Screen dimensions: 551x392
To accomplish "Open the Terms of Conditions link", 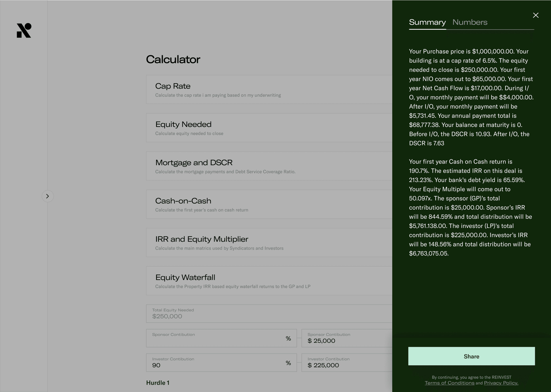I will point(449,383).
